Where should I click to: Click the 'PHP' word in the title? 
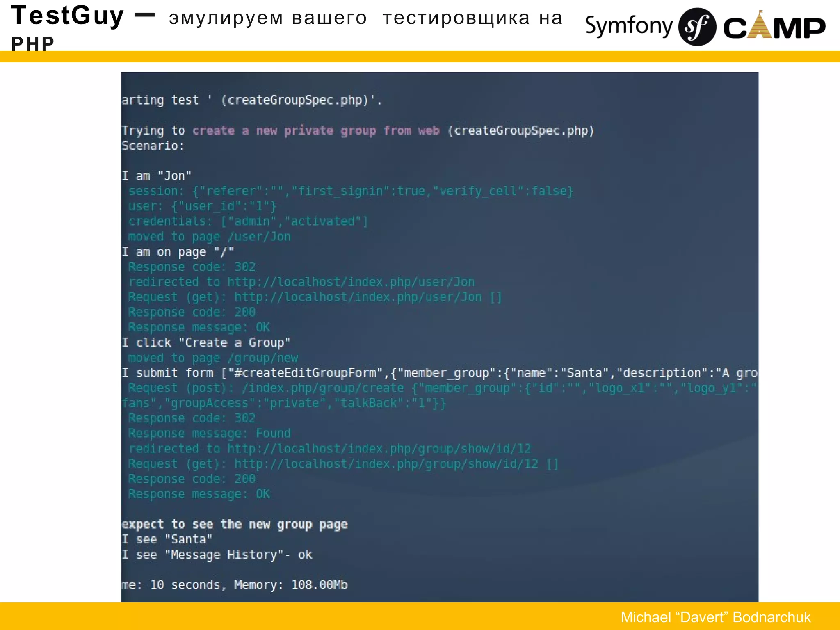pyautogui.click(x=32, y=43)
